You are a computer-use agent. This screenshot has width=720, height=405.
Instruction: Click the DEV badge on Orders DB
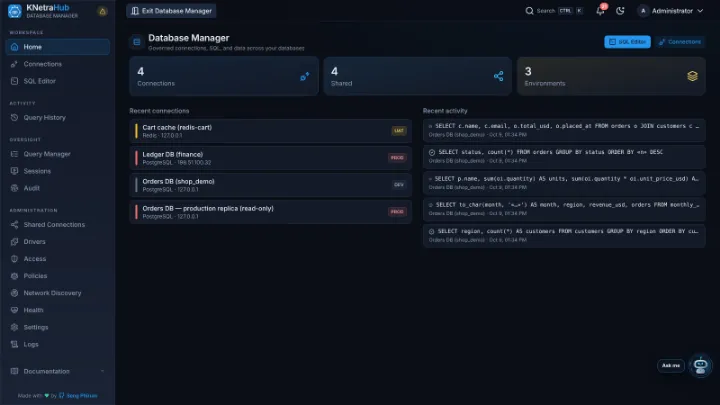pos(399,185)
